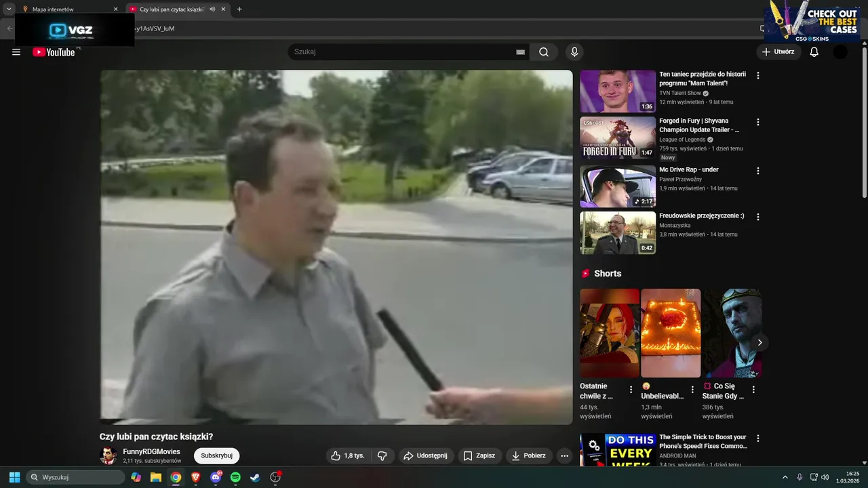Open volume control in system tray
This screenshot has width=868, height=488.
point(825,477)
